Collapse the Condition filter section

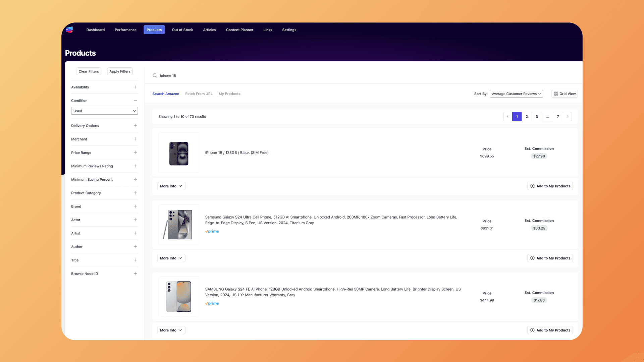click(135, 100)
